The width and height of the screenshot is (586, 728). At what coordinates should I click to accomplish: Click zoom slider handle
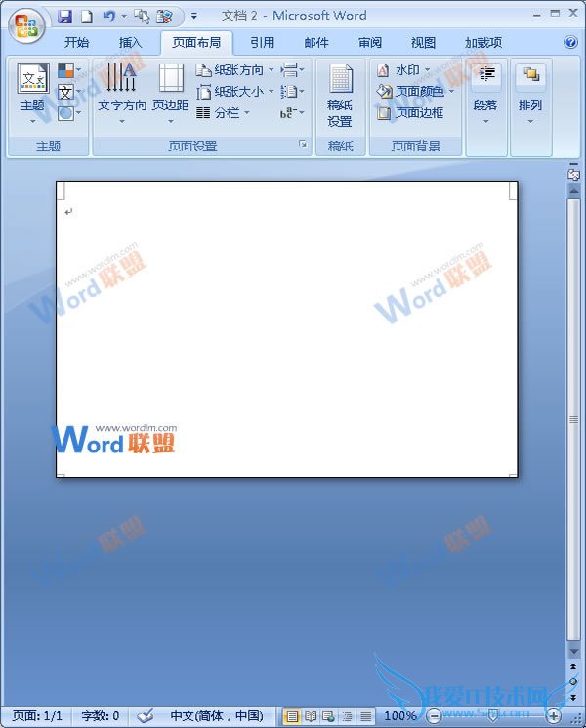click(x=493, y=715)
